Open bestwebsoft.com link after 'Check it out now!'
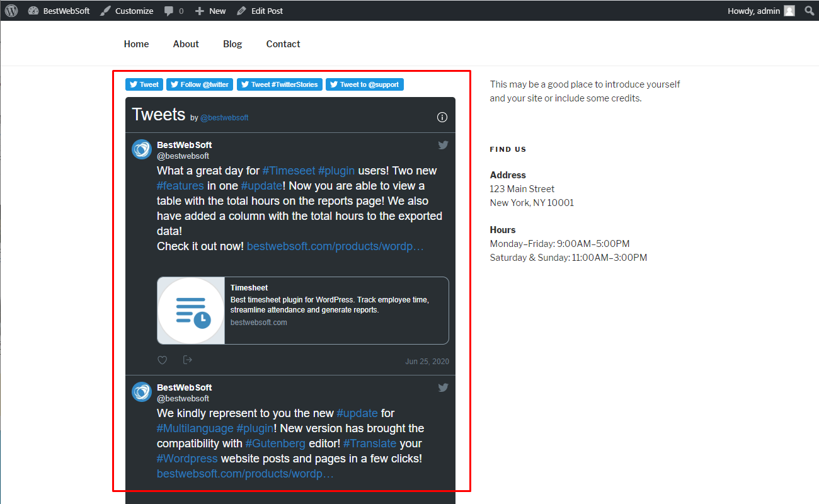Image resolution: width=819 pixels, height=504 pixels. [x=335, y=246]
